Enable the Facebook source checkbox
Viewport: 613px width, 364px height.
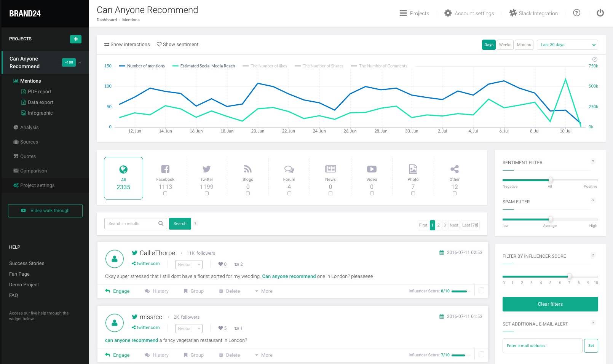tap(165, 193)
